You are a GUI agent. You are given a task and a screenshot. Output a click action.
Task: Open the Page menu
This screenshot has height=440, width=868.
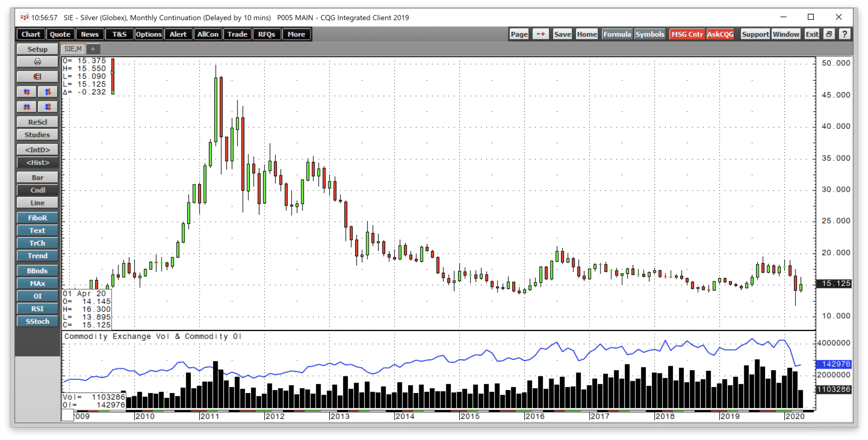[x=519, y=34]
